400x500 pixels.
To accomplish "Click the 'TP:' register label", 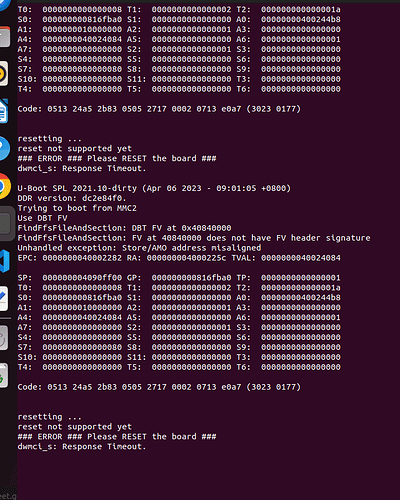I will [243, 278].
